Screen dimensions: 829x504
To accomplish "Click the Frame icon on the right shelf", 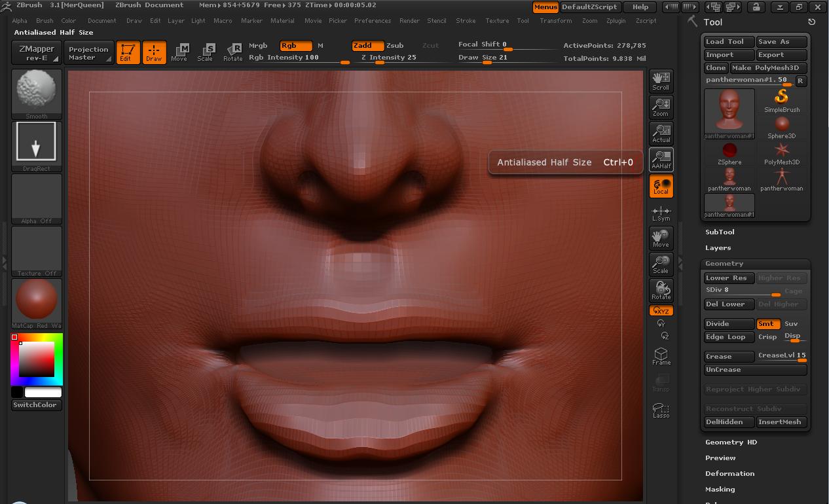I will [x=661, y=355].
